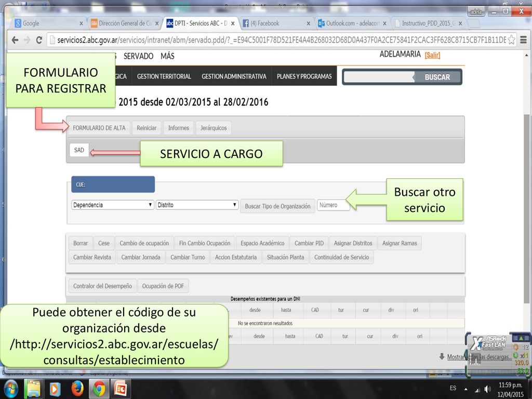This screenshot has height=399, width=532.
Task: Click Cambiar Revista button
Action: coord(92,257)
